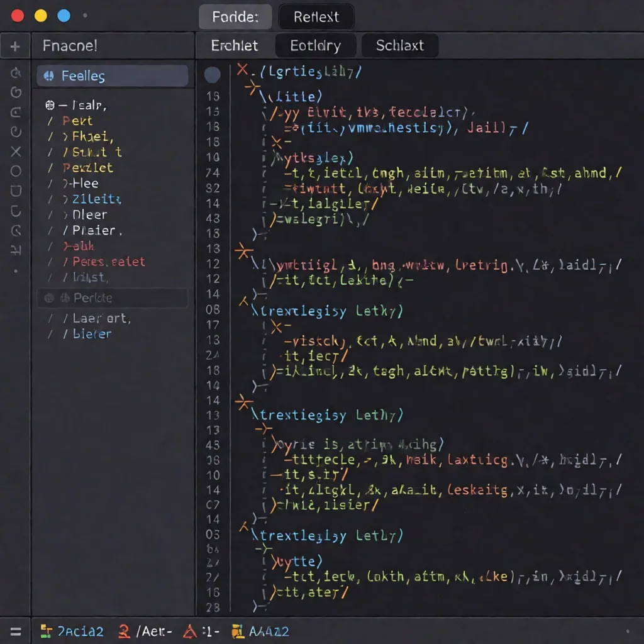The image size is (644, 644).
Task: Switch to the Reflext tab
Action: click(316, 17)
